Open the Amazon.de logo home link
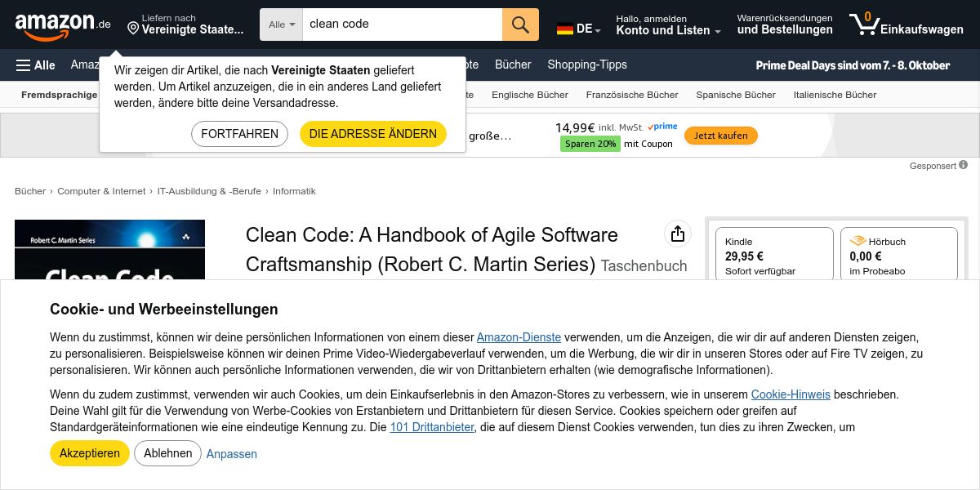 tap(63, 25)
